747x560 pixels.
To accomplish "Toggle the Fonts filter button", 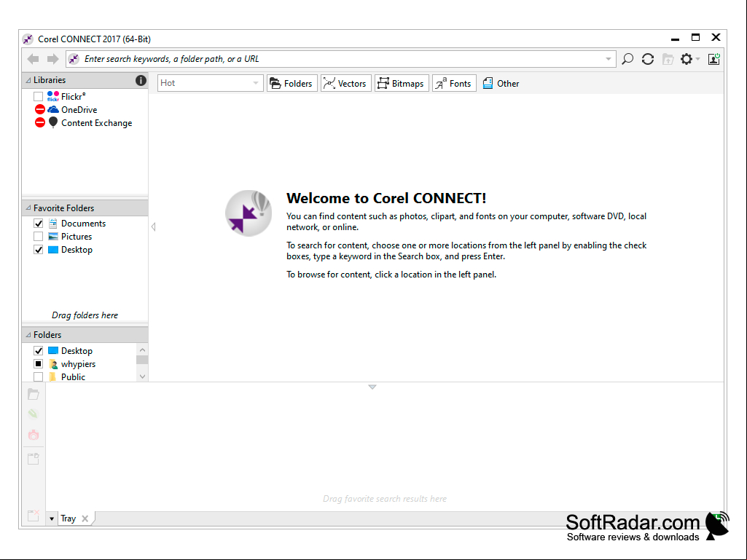I will pyautogui.click(x=453, y=83).
